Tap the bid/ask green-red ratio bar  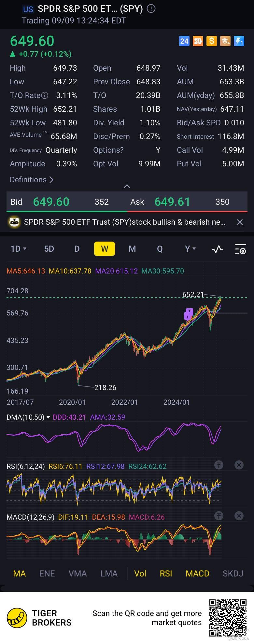(x=127, y=211)
